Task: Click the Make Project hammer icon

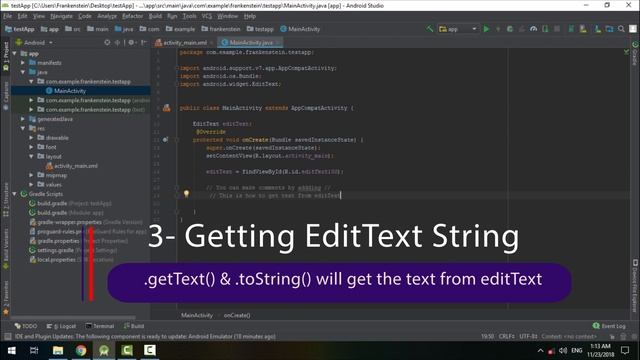Action: pos(429,29)
